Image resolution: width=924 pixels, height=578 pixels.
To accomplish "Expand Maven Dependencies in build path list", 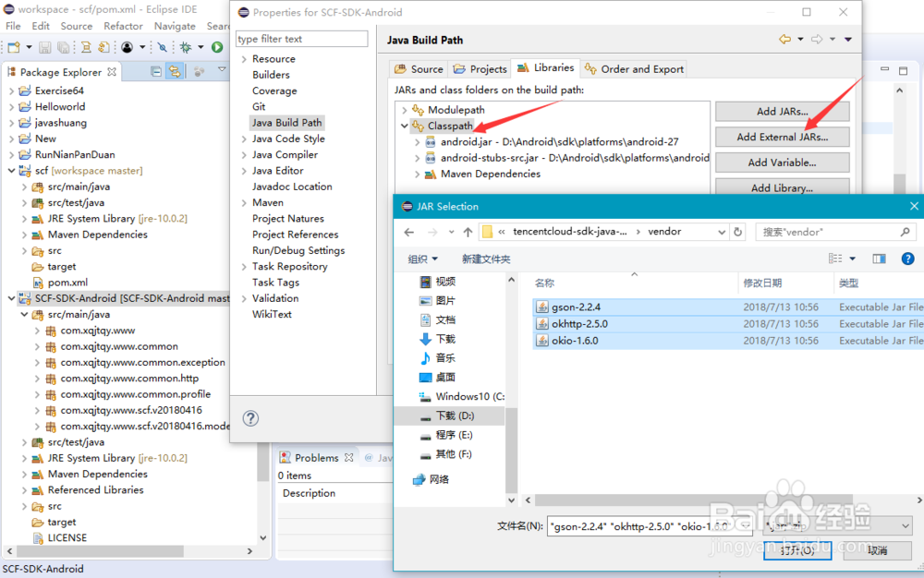I will (x=418, y=175).
